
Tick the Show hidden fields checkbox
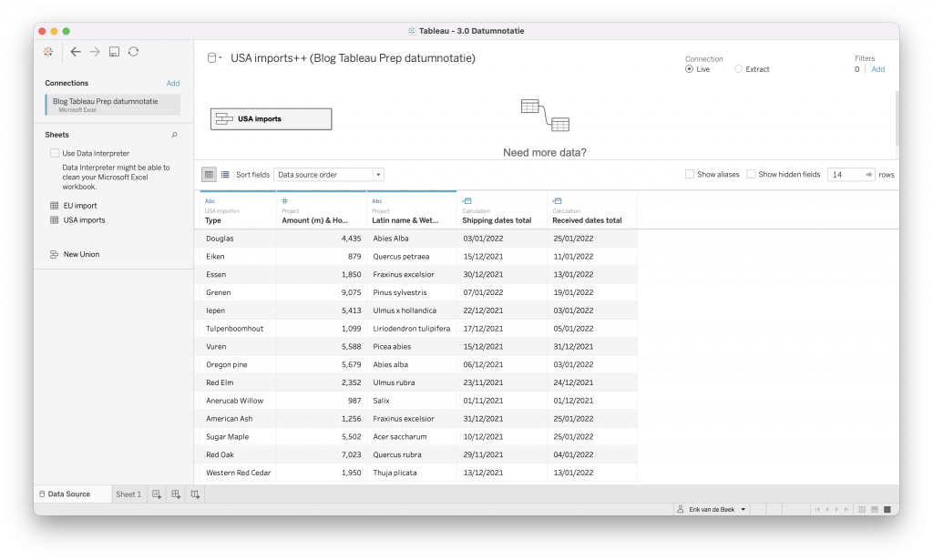751,174
